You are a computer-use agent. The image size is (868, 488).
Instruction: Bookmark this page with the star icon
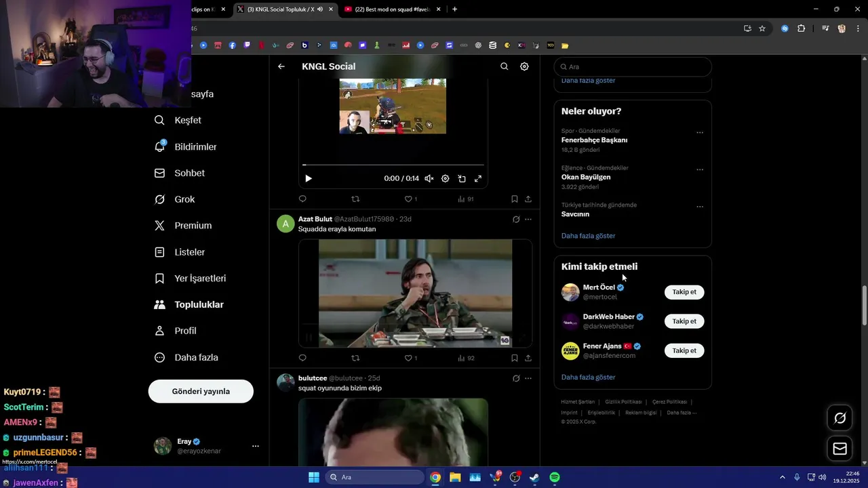pos(762,28)
